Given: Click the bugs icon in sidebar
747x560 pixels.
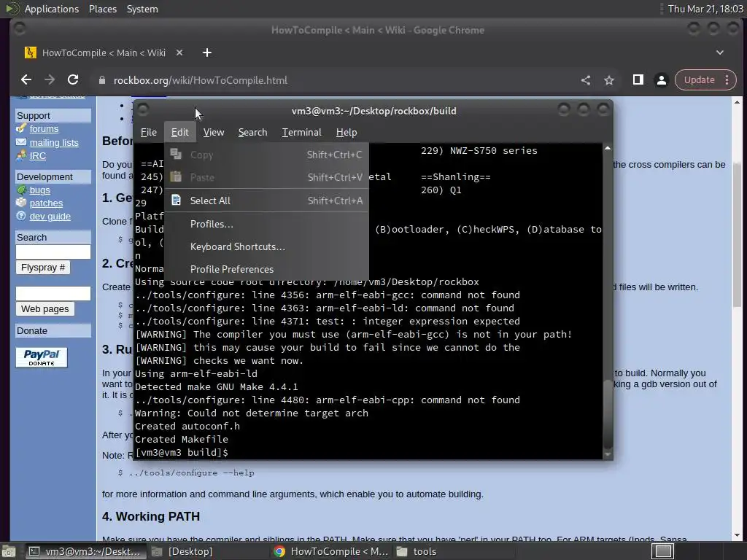Looking at the screenshot, I should (x=21, y=190).
